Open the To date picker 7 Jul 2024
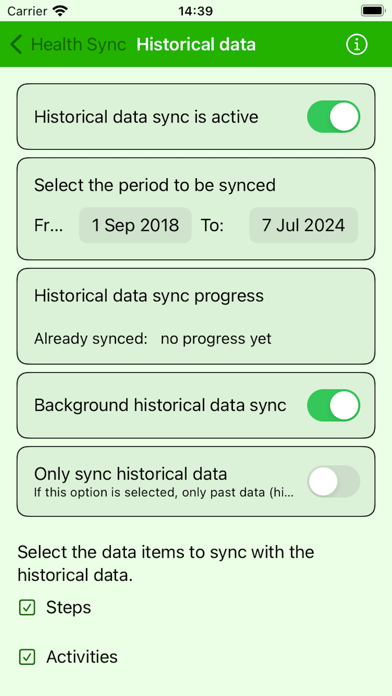The width and height of the screenshot is (392, 696). click(304, 225)
